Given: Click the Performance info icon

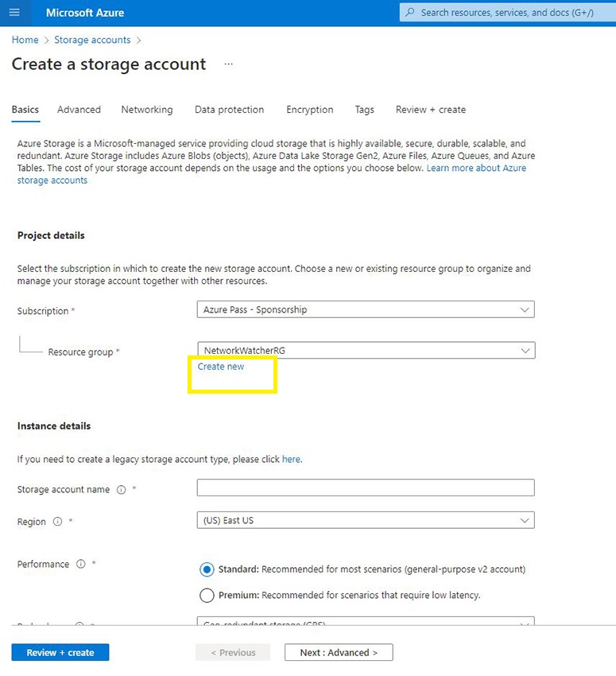Looking at the screenshot, I should 80,564.
